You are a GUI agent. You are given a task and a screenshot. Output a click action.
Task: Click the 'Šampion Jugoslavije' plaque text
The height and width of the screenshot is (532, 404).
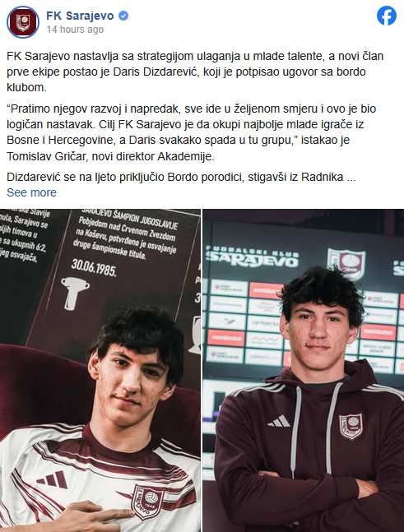point(129,220)
